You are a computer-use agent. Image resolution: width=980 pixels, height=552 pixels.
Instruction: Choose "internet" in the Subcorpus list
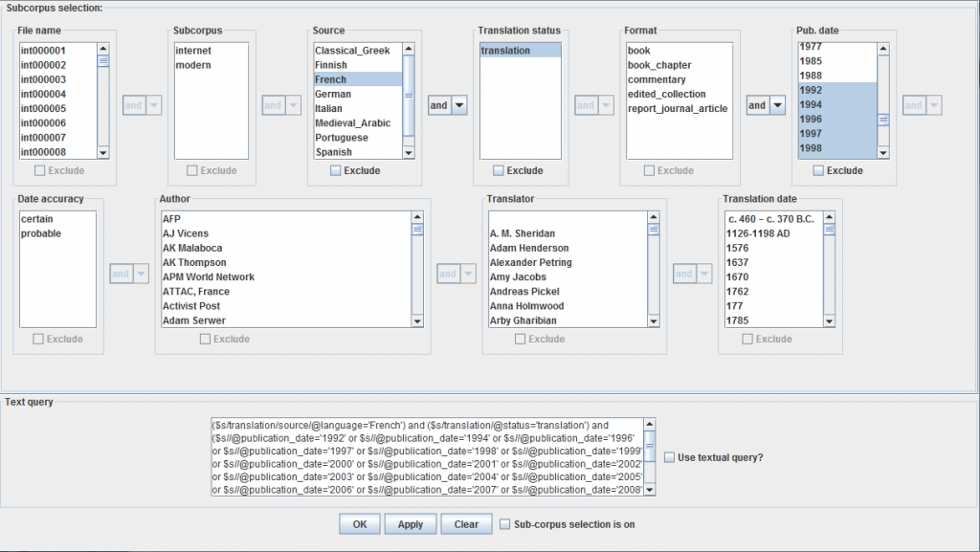pyautogui.click(x=196, y=50)
